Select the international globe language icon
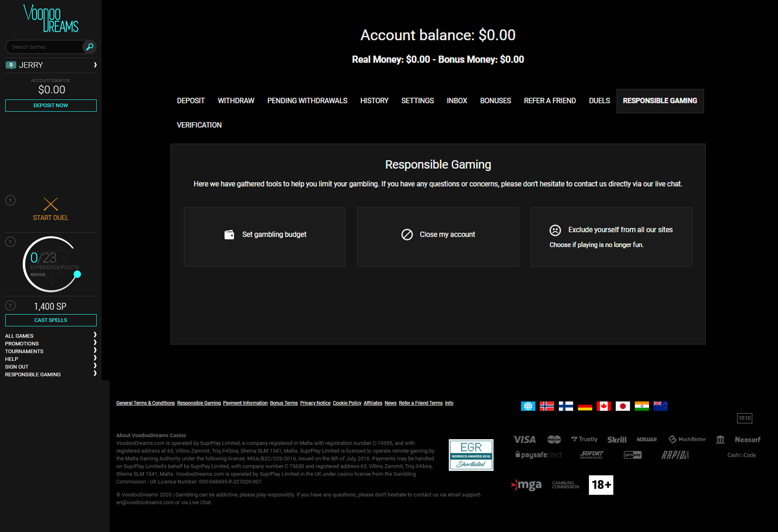 pyautogui.click(x=528, y=406)
